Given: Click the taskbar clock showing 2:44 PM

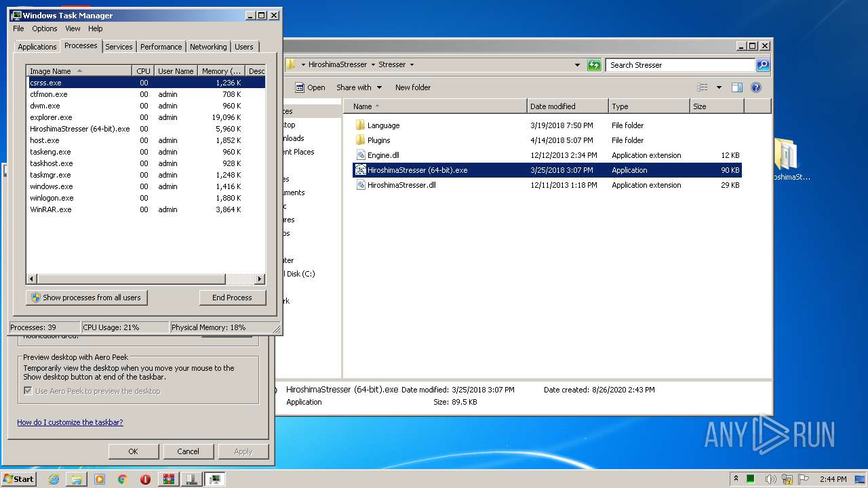Looking at the screenshot, I should point(833,479).
